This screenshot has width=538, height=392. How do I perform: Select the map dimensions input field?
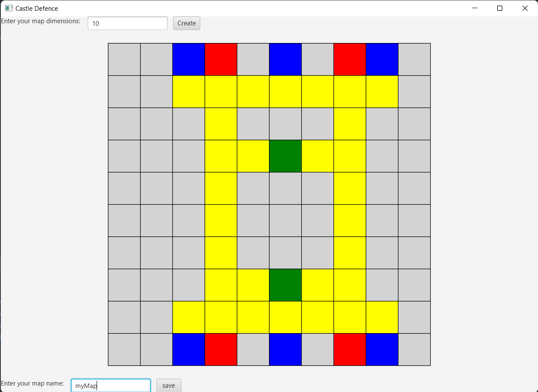coord(127,23)
